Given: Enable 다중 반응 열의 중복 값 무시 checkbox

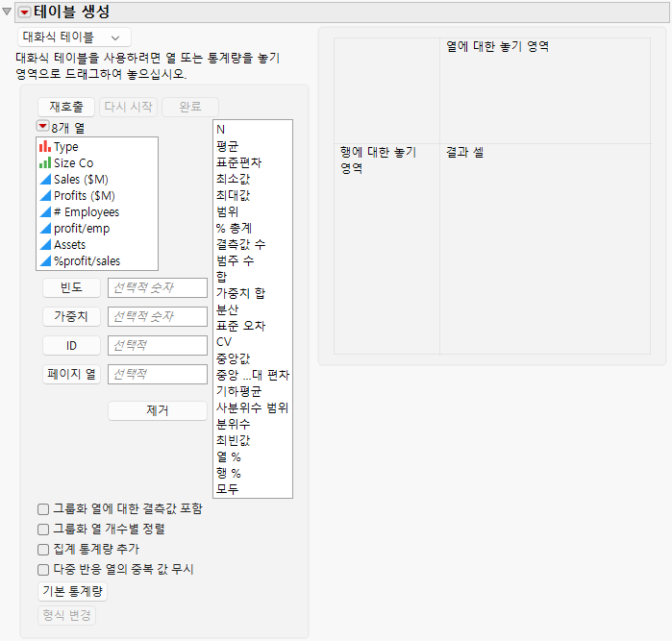Looking at the screenshot, I should (x=43, y=570).
